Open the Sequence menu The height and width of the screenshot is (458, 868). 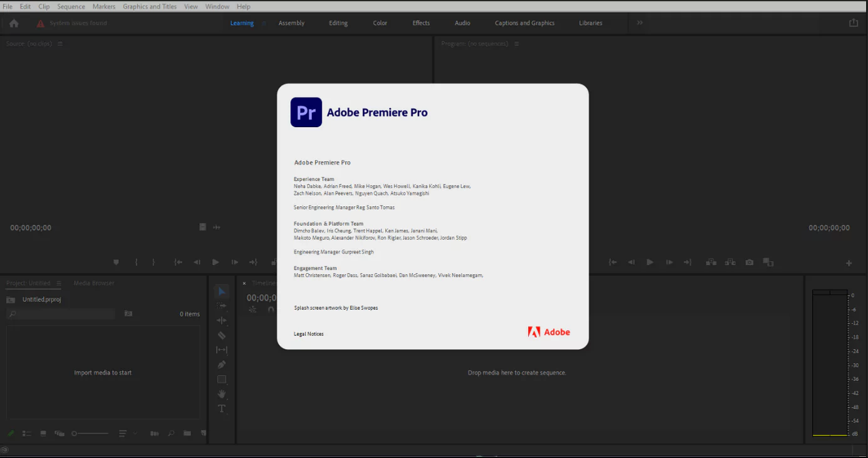click(71, 6)
